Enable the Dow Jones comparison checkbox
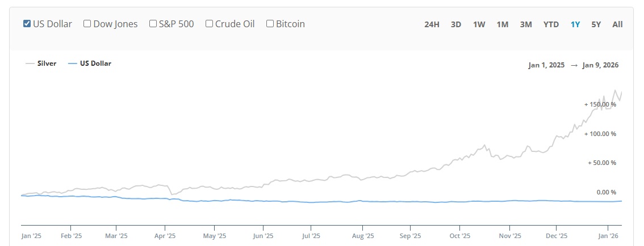This screenshot has width=644, height=246. (87, 24)
